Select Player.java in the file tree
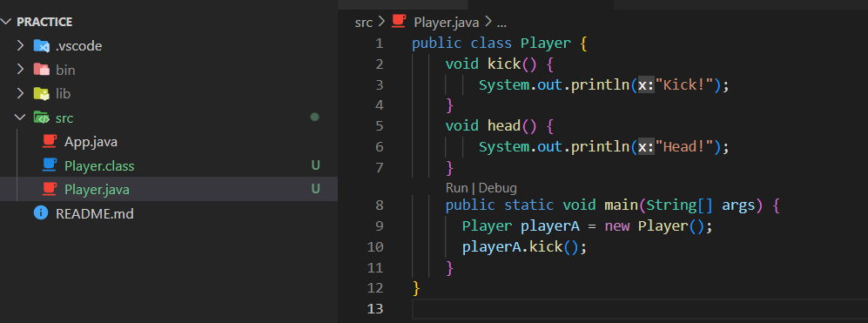Viewport: 868px width, 323px height. point(97,190)
